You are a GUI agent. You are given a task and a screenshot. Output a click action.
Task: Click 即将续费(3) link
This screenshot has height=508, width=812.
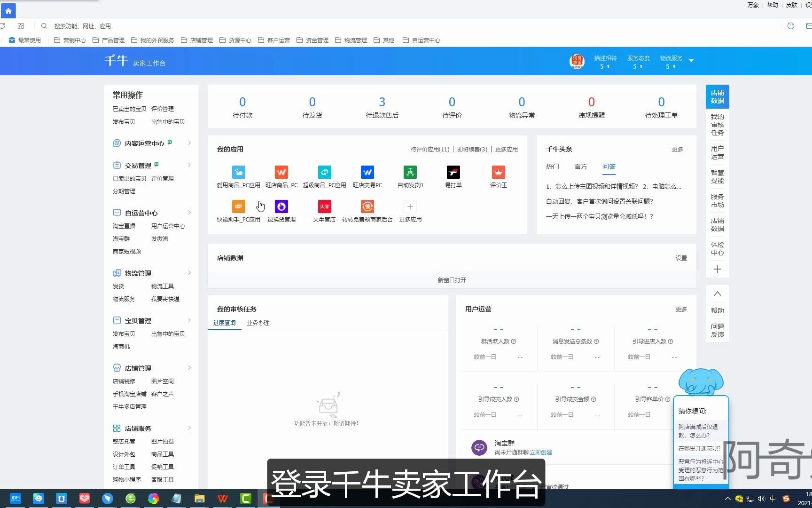(472, 150)
